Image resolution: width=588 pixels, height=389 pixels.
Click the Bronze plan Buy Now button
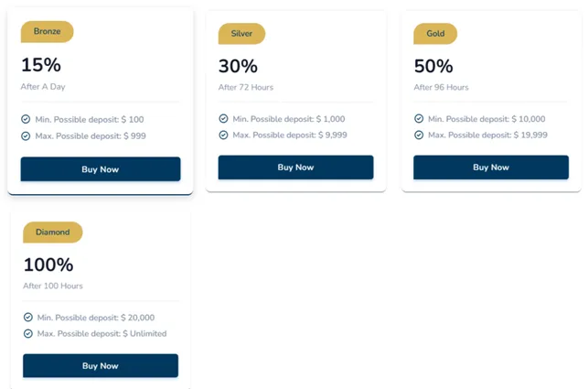point(101,169)
